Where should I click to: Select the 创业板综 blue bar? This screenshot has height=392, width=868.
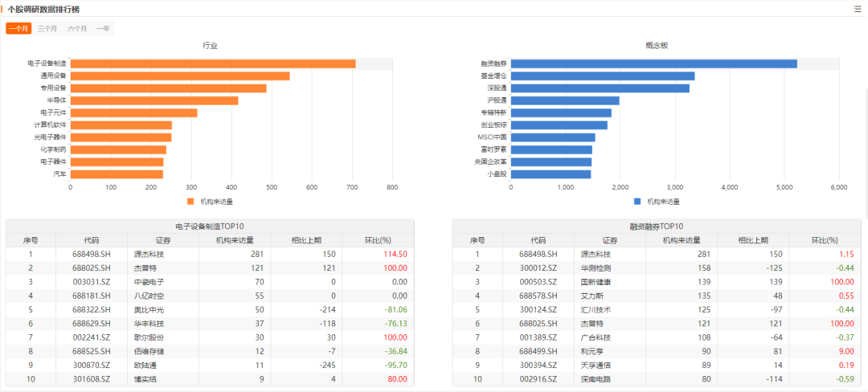point(559,125)
